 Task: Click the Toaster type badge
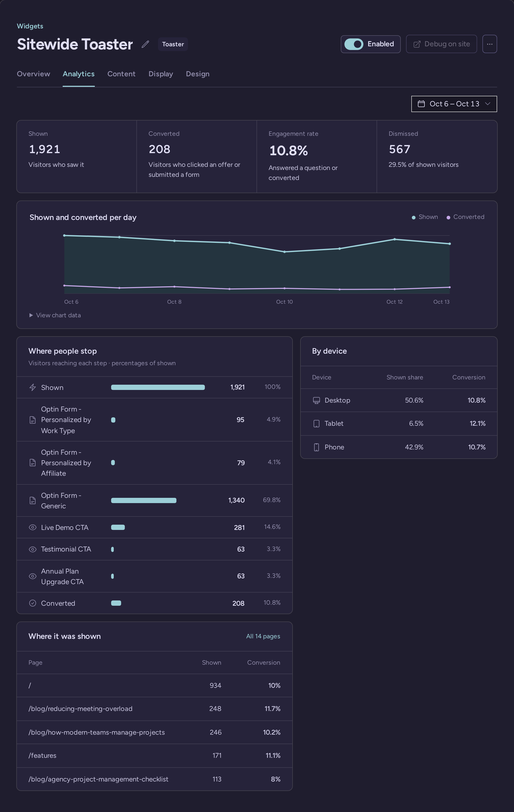[173, 44]
